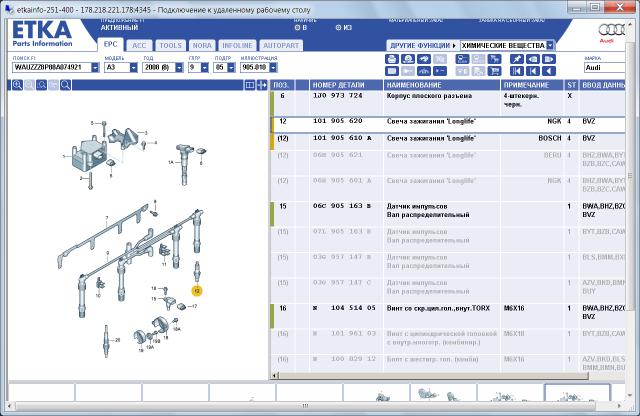Click the Наименование column header
Screen dimensions: 640x416
coord(442,85)
